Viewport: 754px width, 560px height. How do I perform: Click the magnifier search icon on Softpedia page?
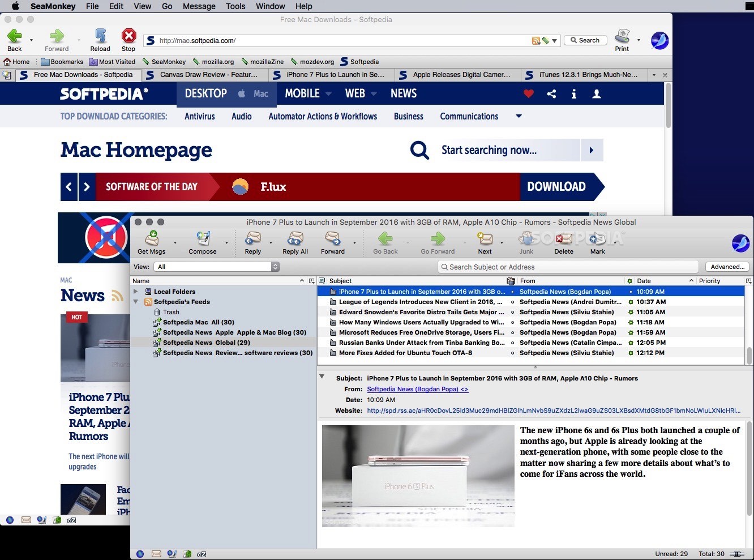[x=419, y=150]
